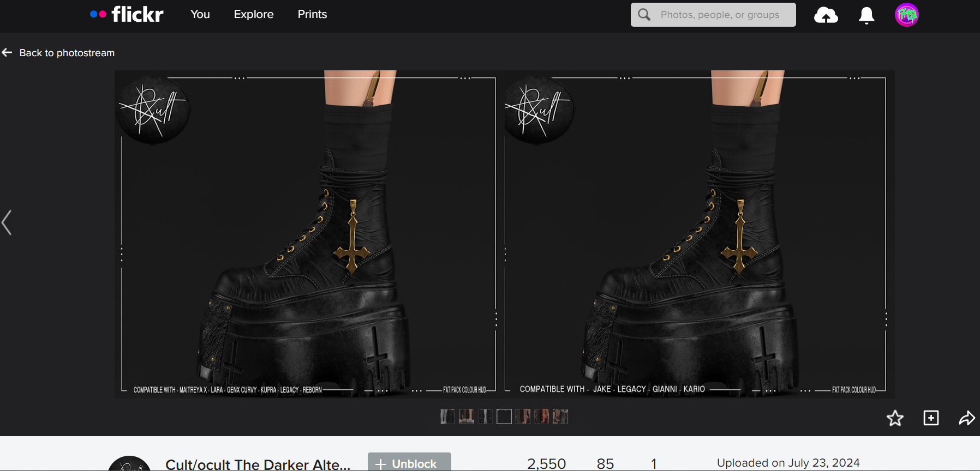This screenshot has width=980, height=471.
Task: Click the Flickr logo
Action: click(x=127, y=14)
